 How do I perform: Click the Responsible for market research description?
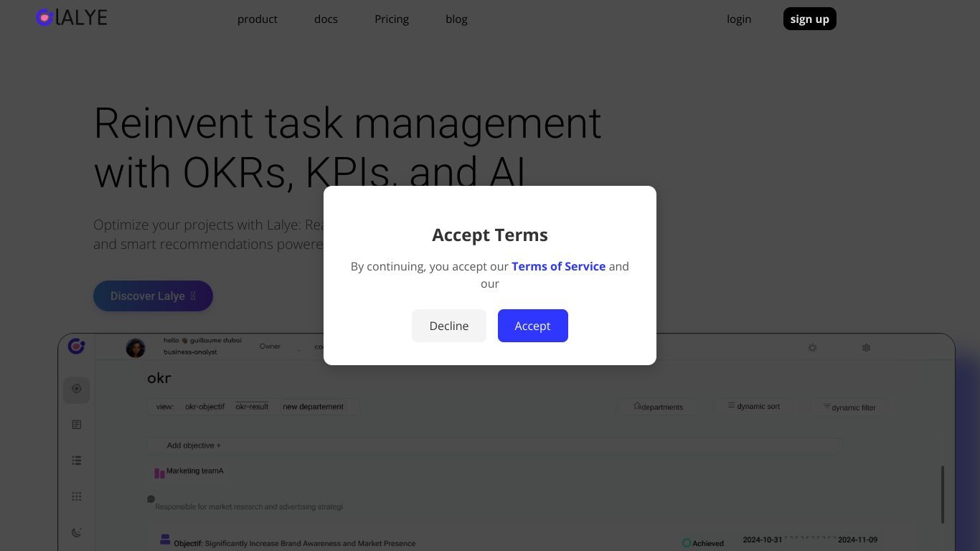point(249,507)
